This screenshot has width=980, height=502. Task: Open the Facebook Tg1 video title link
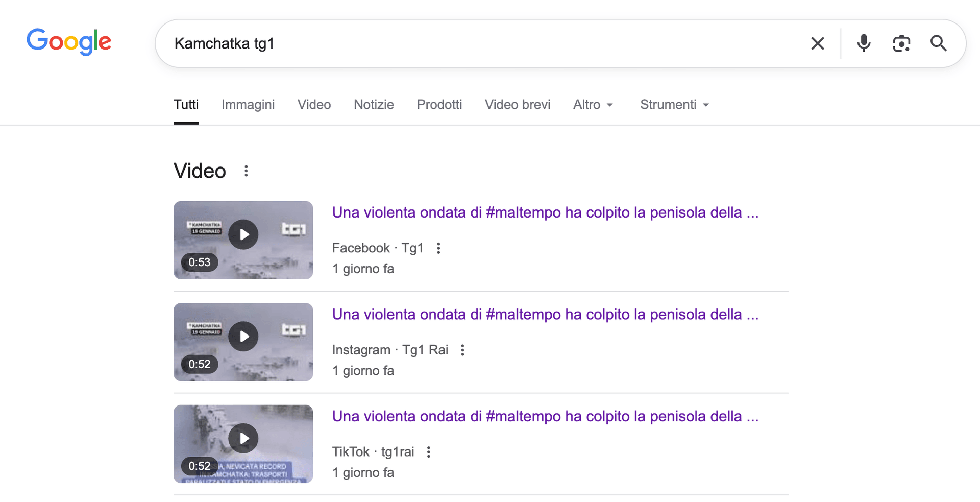coord(545,212)
